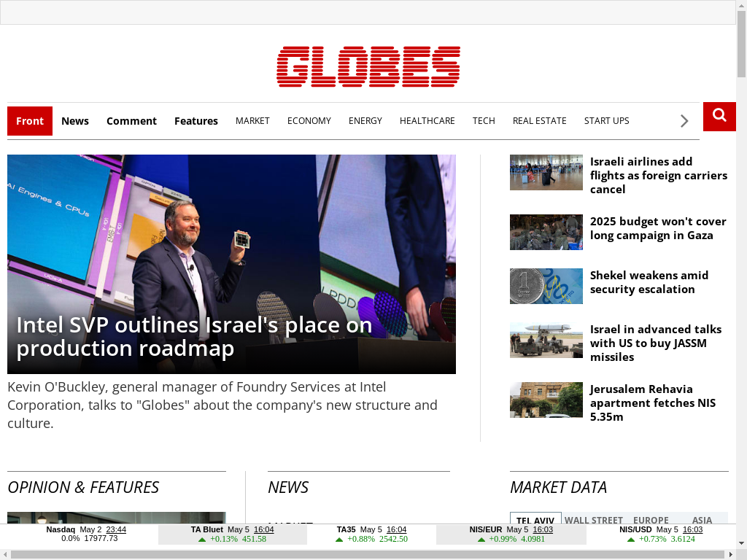Image resolution: width=747 pixels, height=560 pixels.
Task: Click the shekel coin thumbnail
Action: [x=546, y=286]
